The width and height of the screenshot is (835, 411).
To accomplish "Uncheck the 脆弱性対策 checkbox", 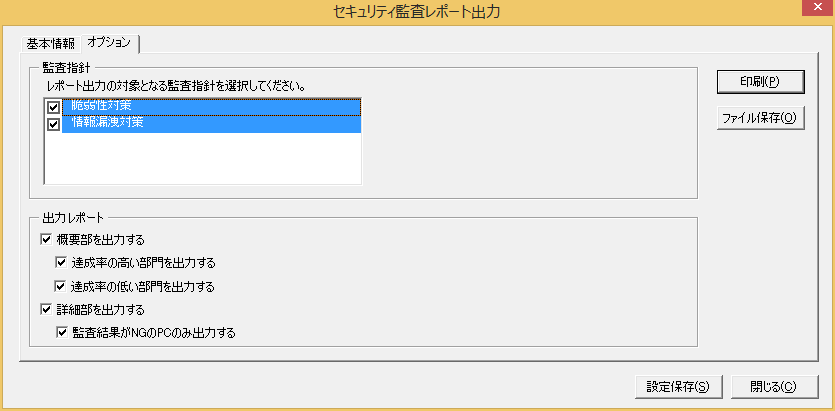I will (x=54, y=106).
